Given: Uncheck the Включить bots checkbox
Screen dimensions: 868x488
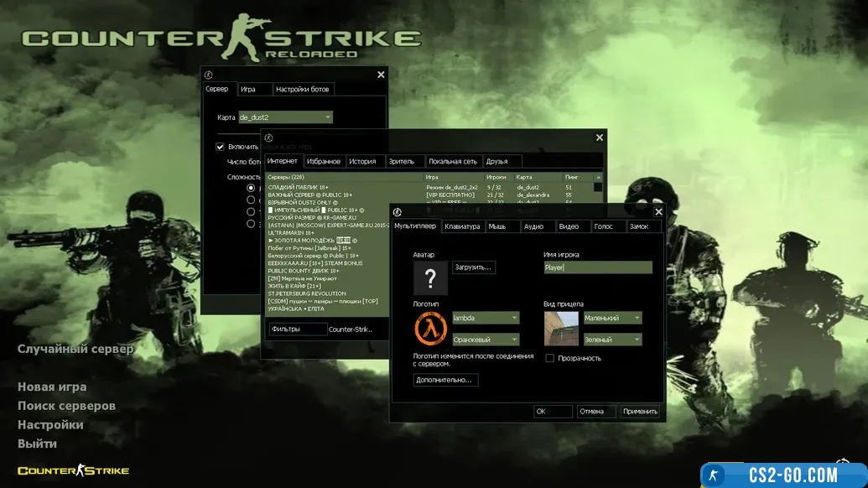Looking at the screenshot, I should click(x=221, y=147).
